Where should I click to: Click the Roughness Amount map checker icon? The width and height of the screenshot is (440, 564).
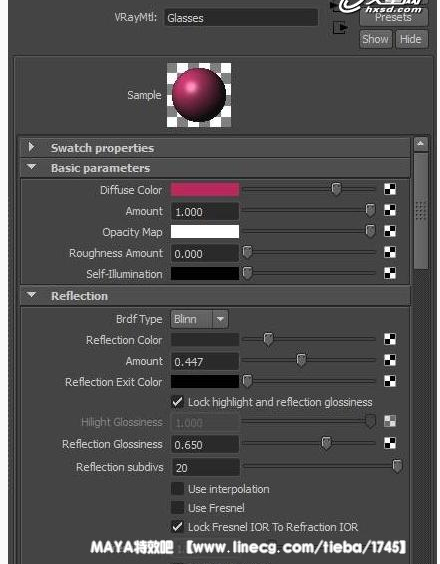tap(390, 252)
